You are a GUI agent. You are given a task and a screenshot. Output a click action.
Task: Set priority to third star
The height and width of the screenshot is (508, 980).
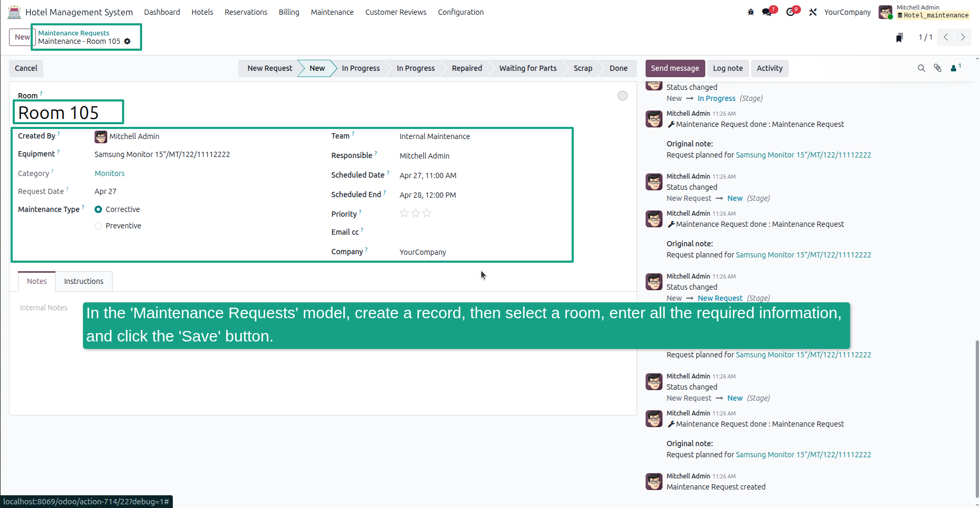point(427,213)
